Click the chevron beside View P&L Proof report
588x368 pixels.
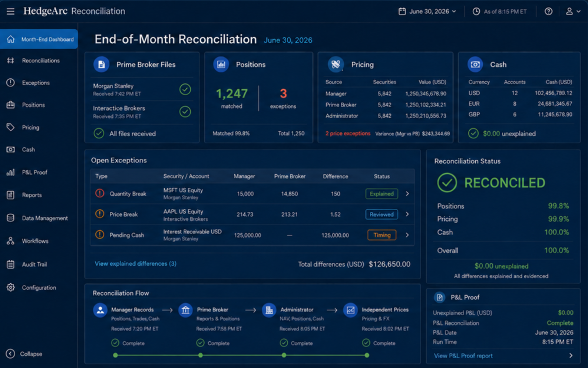[571, 356]
